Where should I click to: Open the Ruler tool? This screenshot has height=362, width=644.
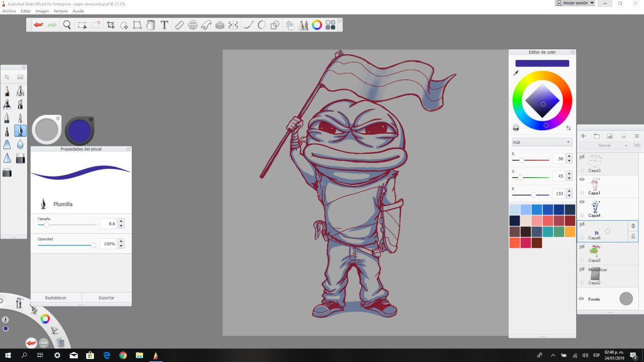pyautogui.click(x=179, y=25)
